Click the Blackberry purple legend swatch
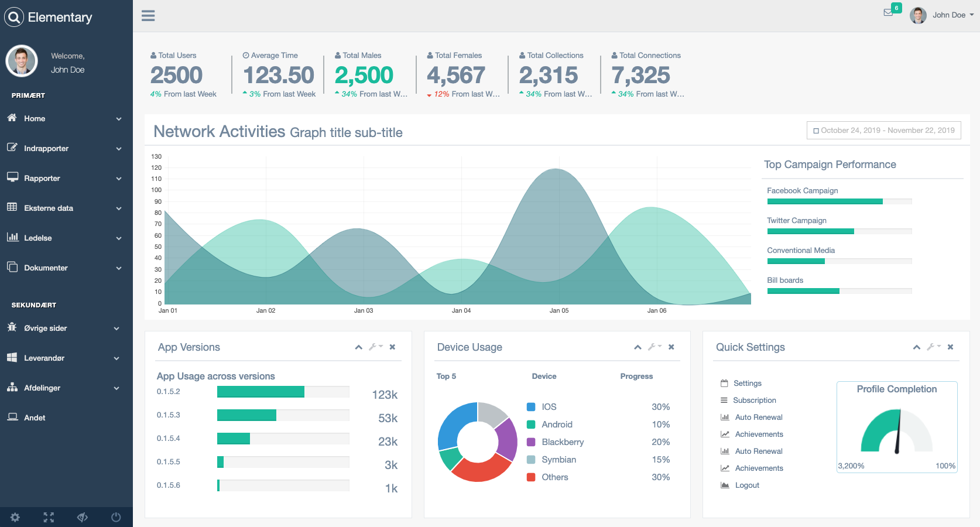The height and width of the screenshot is (527, 980). (531, 442)
